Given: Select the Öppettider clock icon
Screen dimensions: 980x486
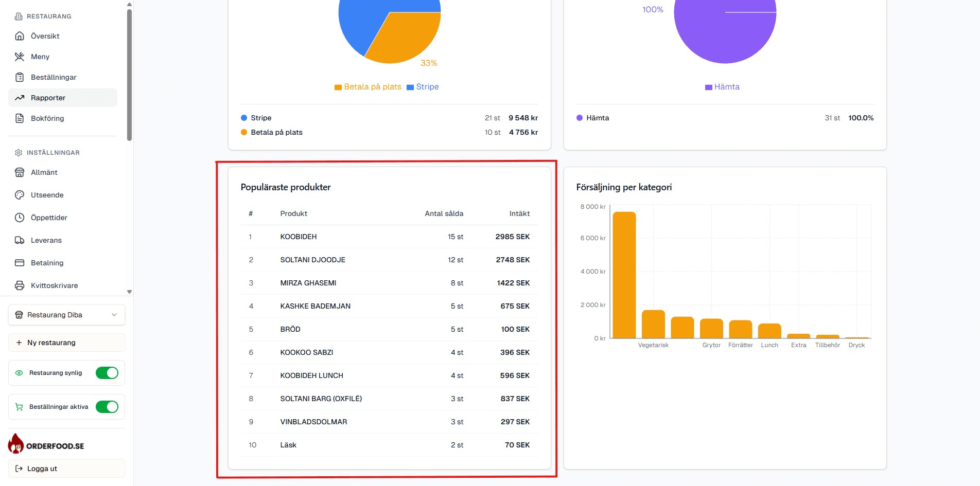Looking at the screenshot, I should 19,218.
